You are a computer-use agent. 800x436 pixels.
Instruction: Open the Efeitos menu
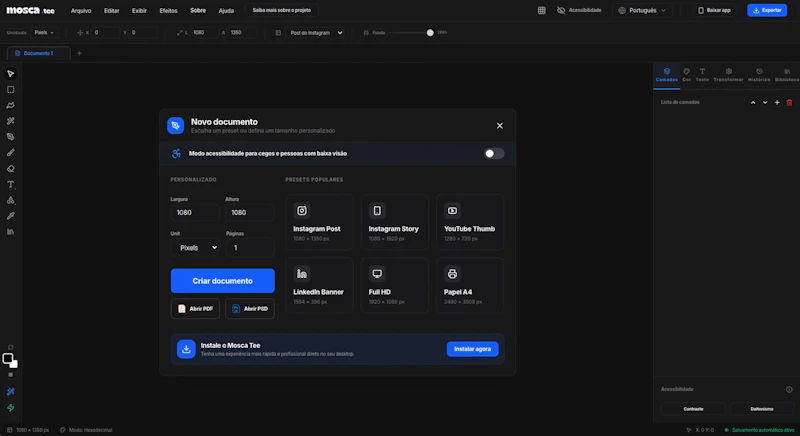click(168, 11)
